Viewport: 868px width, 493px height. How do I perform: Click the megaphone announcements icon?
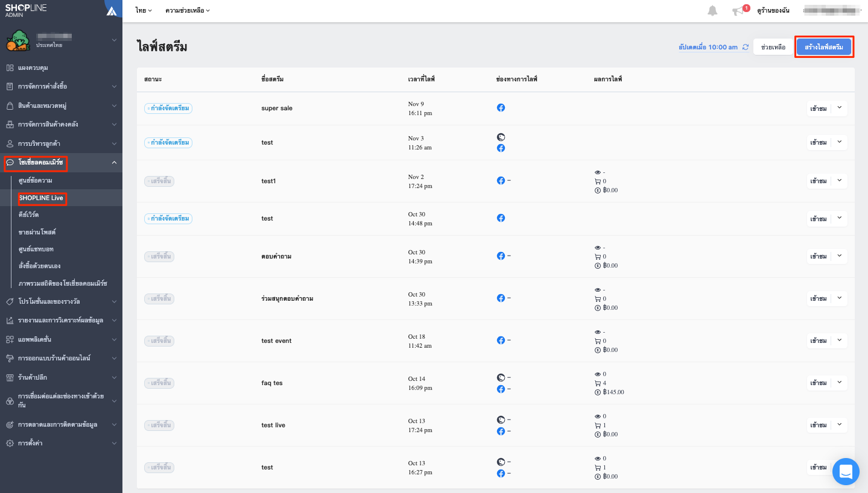click(x=738, y=11)
